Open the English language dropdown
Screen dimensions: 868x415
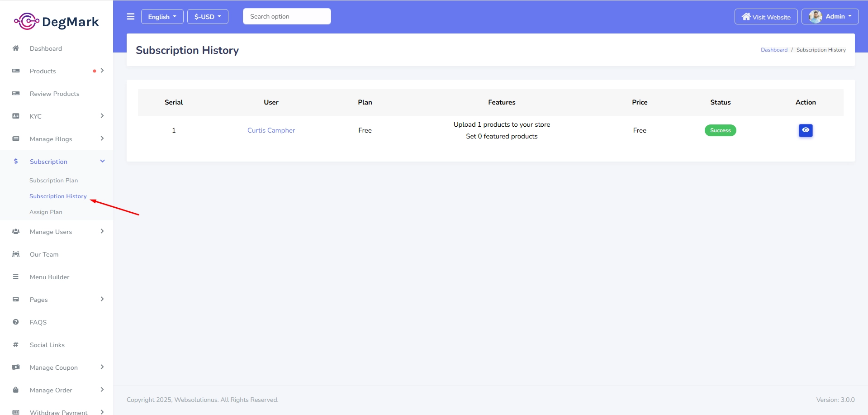162,17
